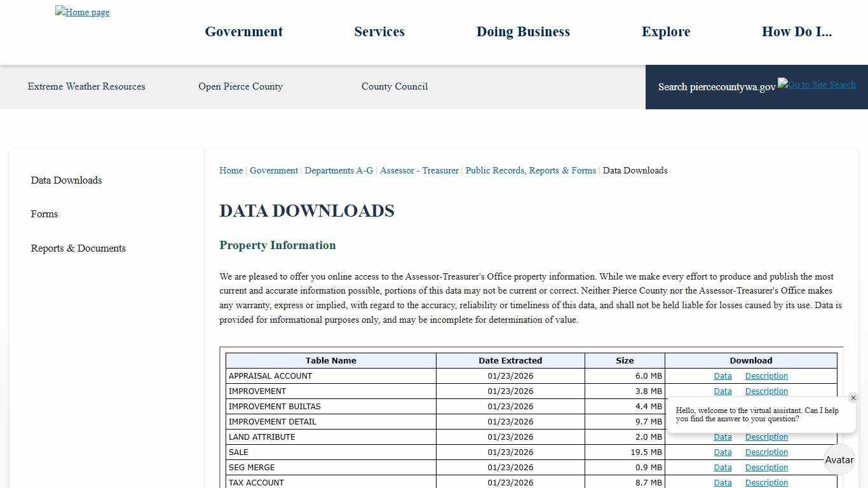Image resolution: width=868 pixels, height=488 pixels.
Task: Go to the County Council page
Action: point(395,86)
